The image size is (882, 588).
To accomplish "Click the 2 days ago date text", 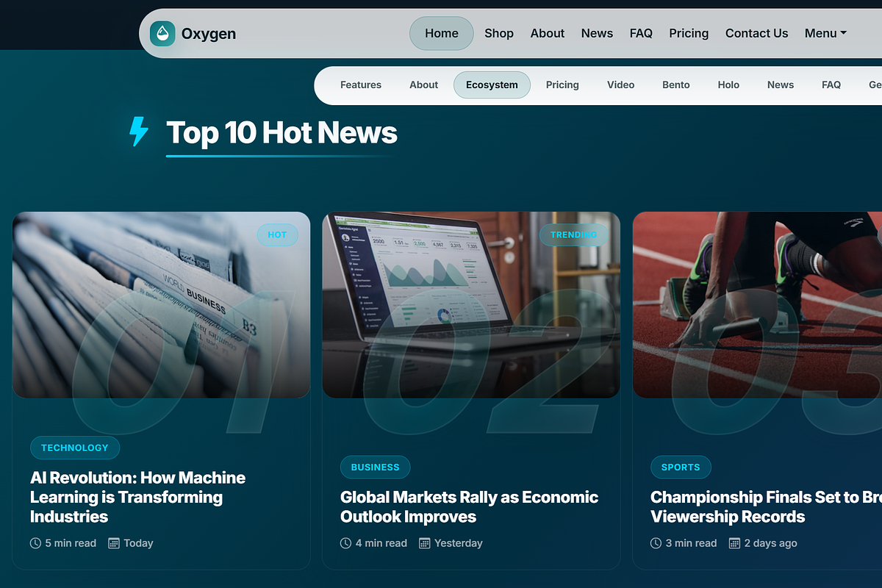I will 770,543.
